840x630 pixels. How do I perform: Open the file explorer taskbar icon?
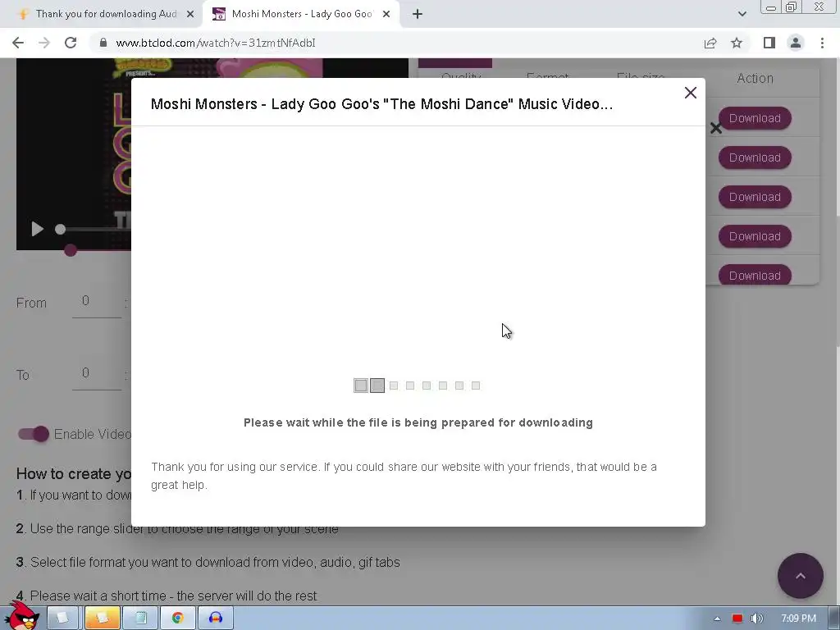pos(102,618)
